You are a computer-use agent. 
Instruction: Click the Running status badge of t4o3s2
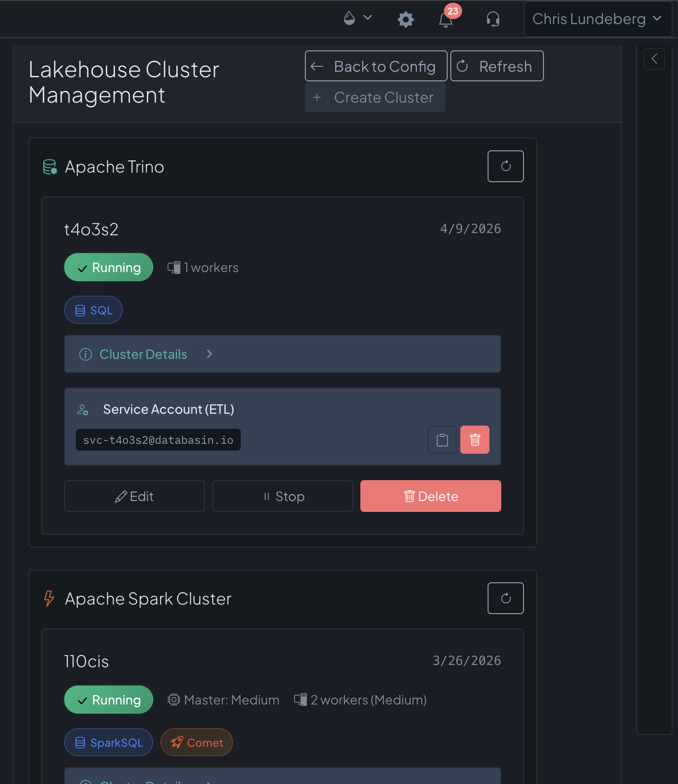coord(109,267)
